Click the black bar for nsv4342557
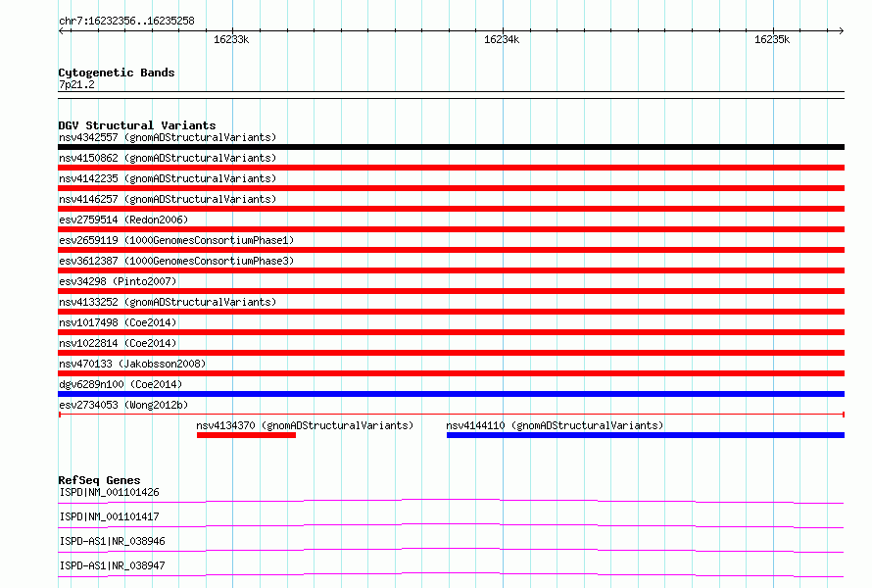Image resolution: width=872 pixels, height=588 pixels. click(451, 147)
